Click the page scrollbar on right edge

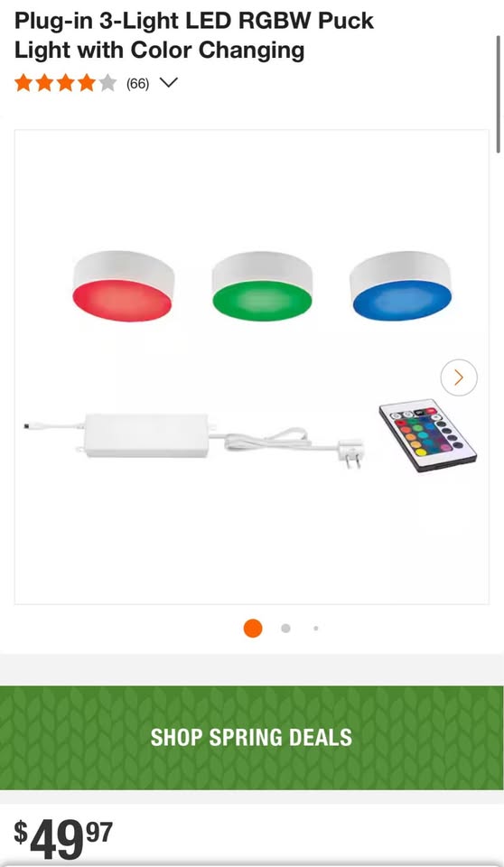(499, 94)
